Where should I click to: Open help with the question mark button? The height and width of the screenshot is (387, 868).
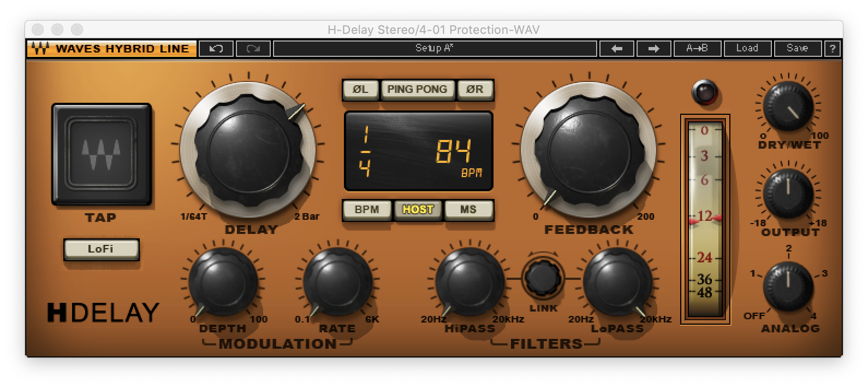point(832,49)
